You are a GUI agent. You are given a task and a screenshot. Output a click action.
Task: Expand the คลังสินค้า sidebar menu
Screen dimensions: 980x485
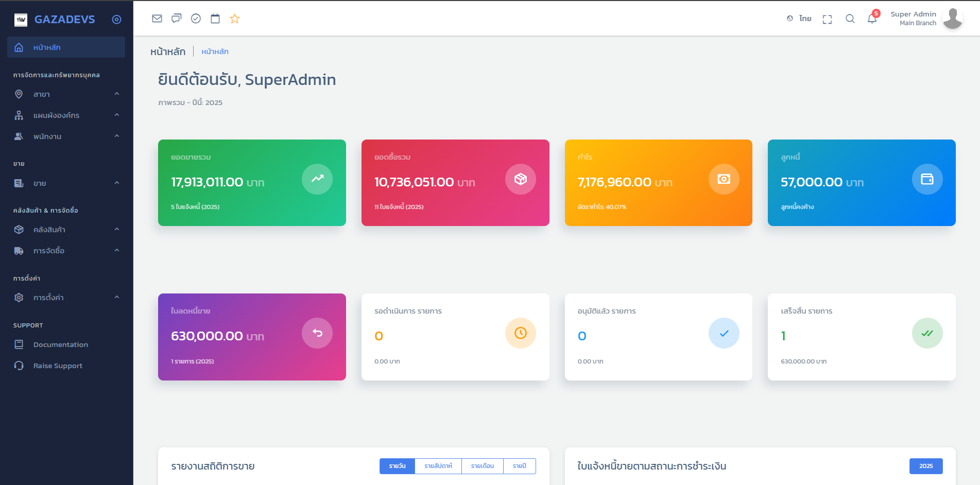pos(66,230)
